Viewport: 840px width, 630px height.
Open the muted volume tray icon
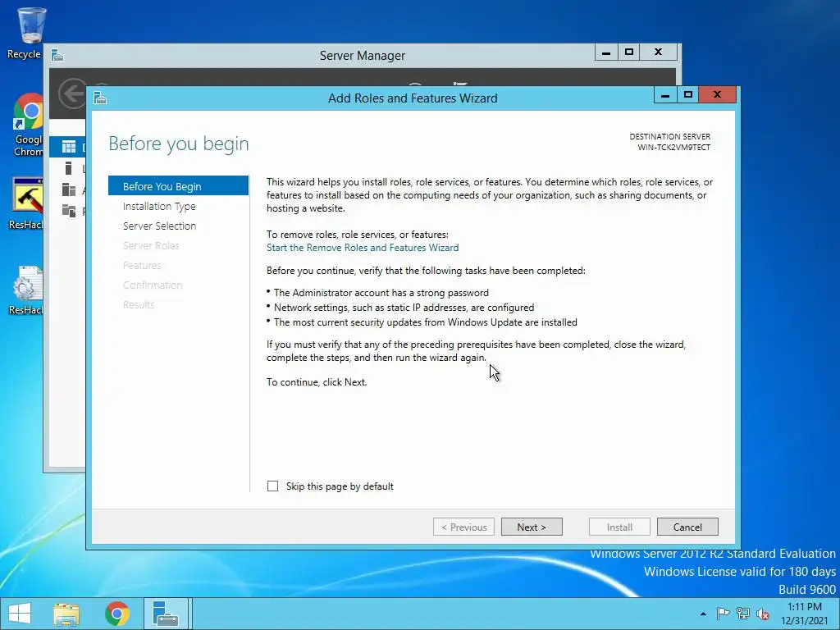coord(763,614)
